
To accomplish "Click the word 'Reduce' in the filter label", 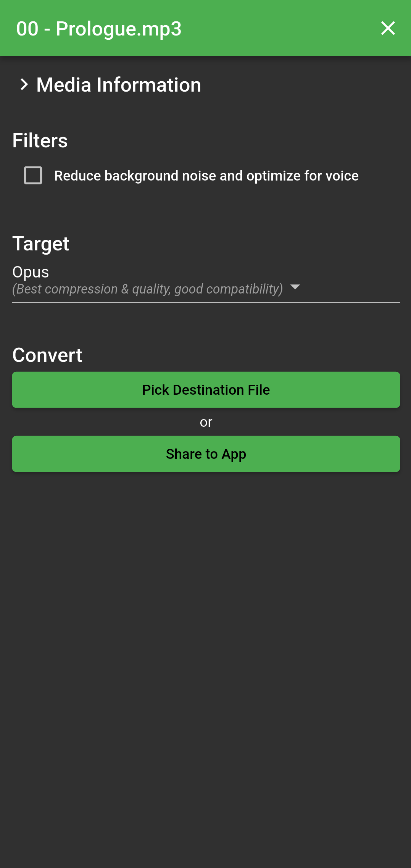I will [x=77, y=176].
